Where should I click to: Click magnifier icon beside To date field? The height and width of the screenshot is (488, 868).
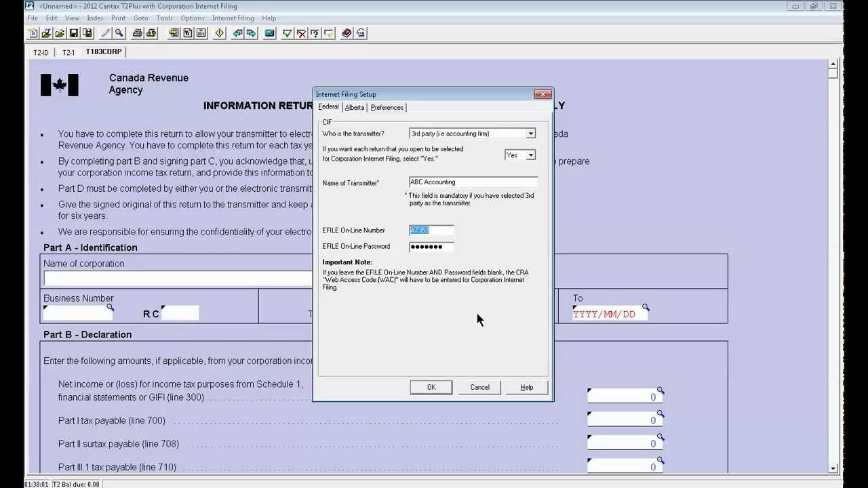tap(646, 308)
